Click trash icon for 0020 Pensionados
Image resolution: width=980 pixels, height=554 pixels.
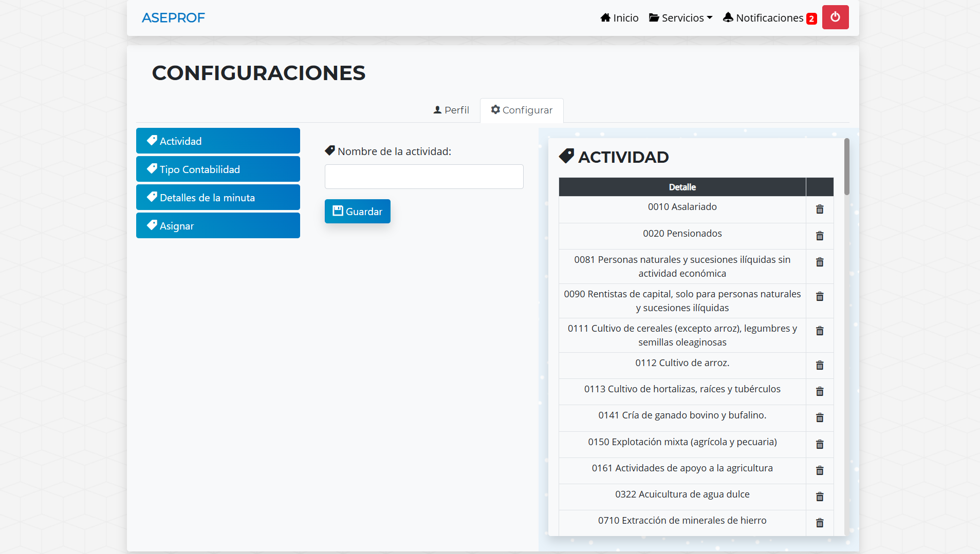point(820,236)
